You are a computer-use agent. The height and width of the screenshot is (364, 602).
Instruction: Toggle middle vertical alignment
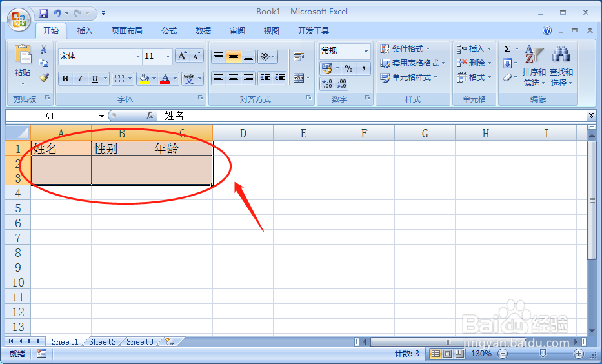click(234, 57)
